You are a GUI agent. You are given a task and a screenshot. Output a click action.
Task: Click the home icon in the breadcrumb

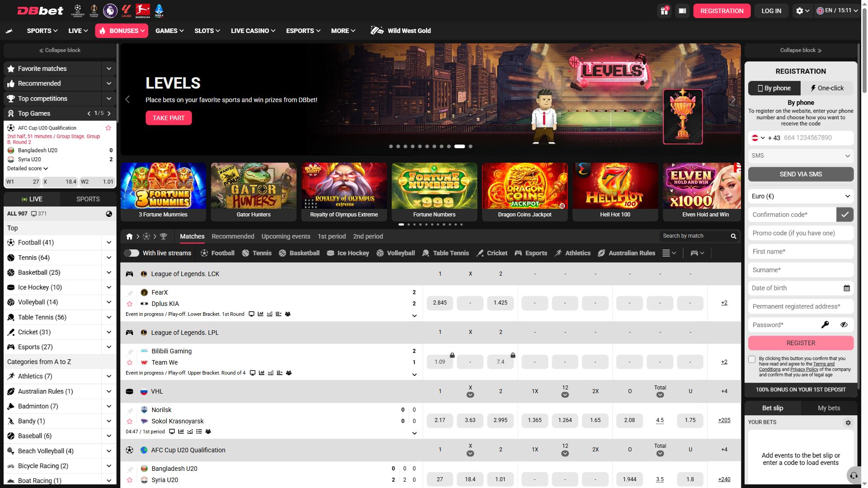pyautogui.click(x=129, y=236)
